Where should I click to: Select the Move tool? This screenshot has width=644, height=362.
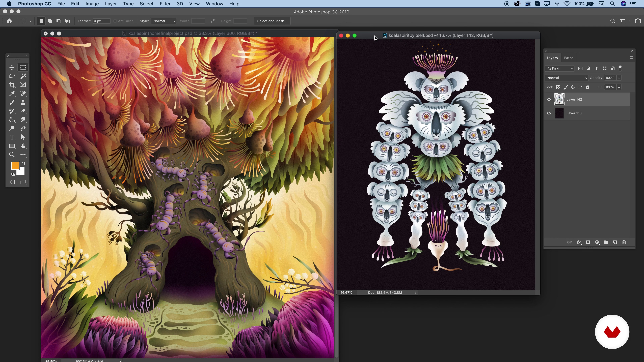pyautogui.click(x=12, y=67)
